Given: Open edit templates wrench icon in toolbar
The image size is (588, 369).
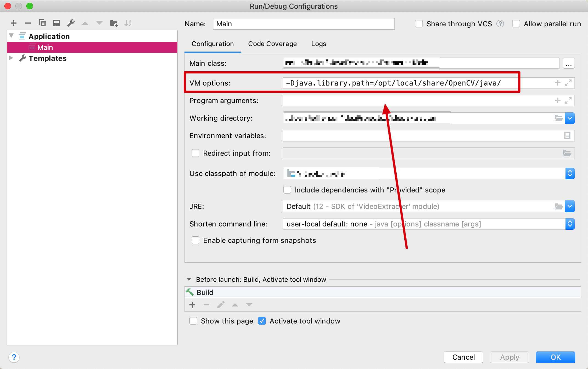Looking at the screenshot, I should [x=71, y=23].
